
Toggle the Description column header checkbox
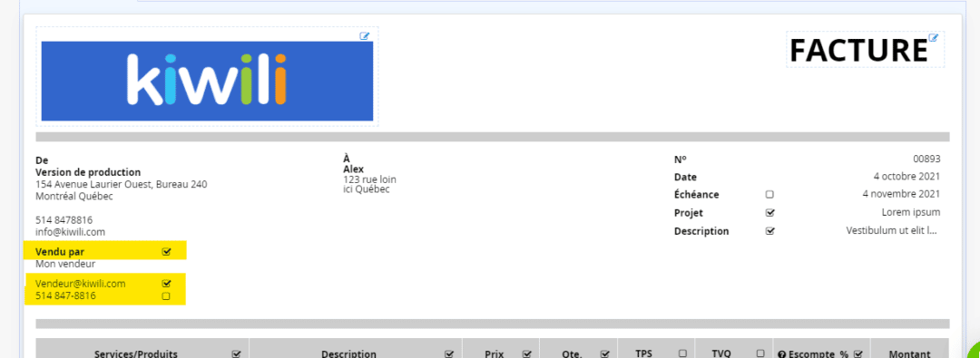[x=449, y=353]
